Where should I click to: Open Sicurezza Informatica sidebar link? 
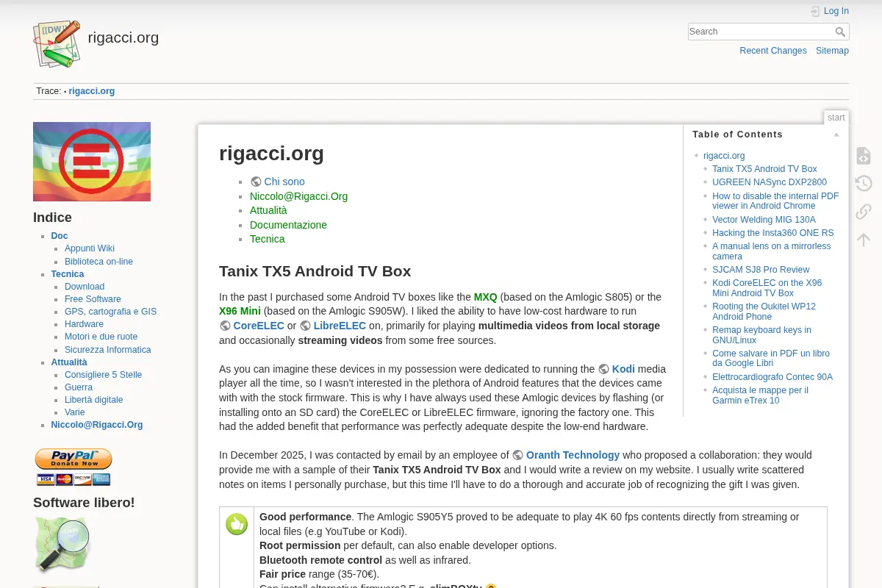(108, 350)
